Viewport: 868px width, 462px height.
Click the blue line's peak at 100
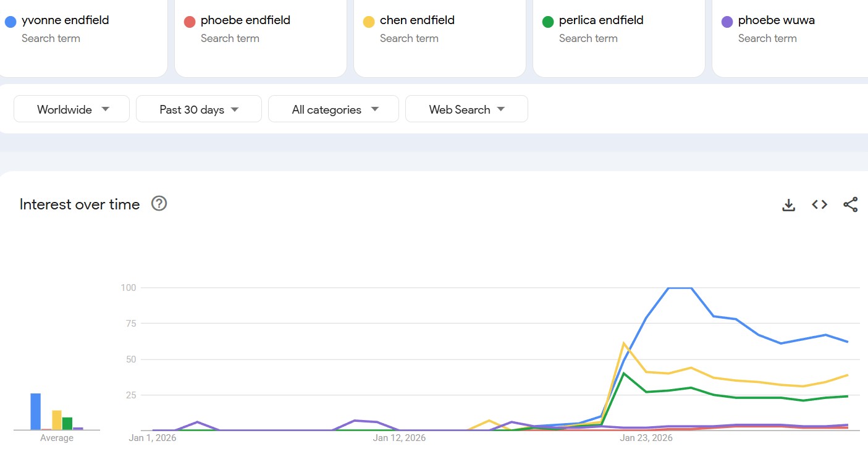coord(680,288)
